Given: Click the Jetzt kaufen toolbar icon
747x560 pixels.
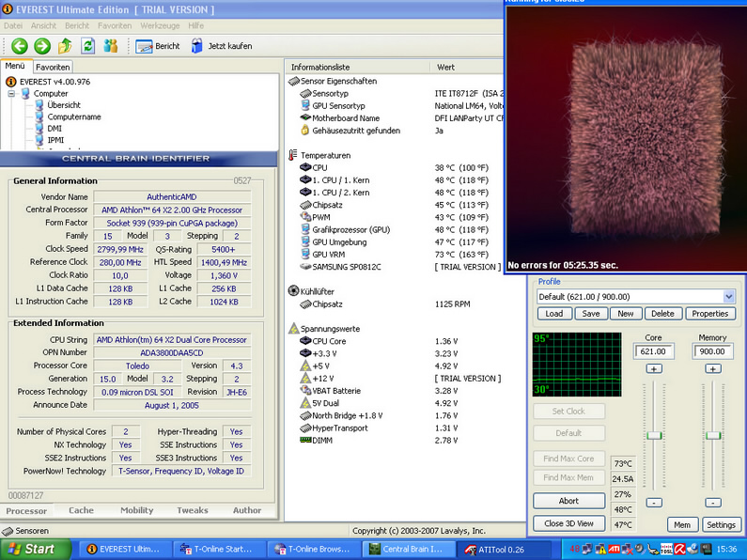Looking at the screenshot, I should 221,46.
